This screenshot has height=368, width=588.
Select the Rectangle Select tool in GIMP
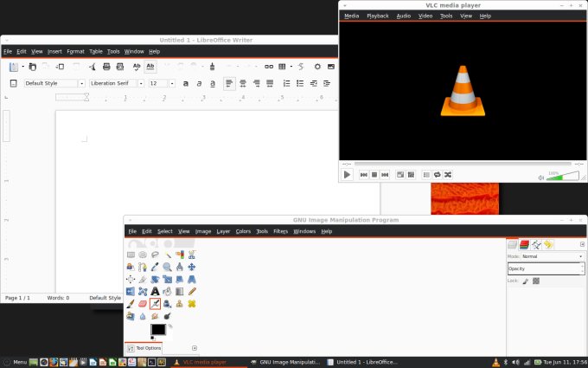click(x=131, y=255)
